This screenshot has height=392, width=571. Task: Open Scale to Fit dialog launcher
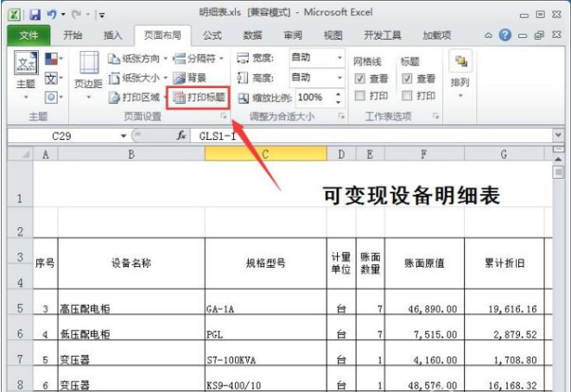(x=341, y=116)
